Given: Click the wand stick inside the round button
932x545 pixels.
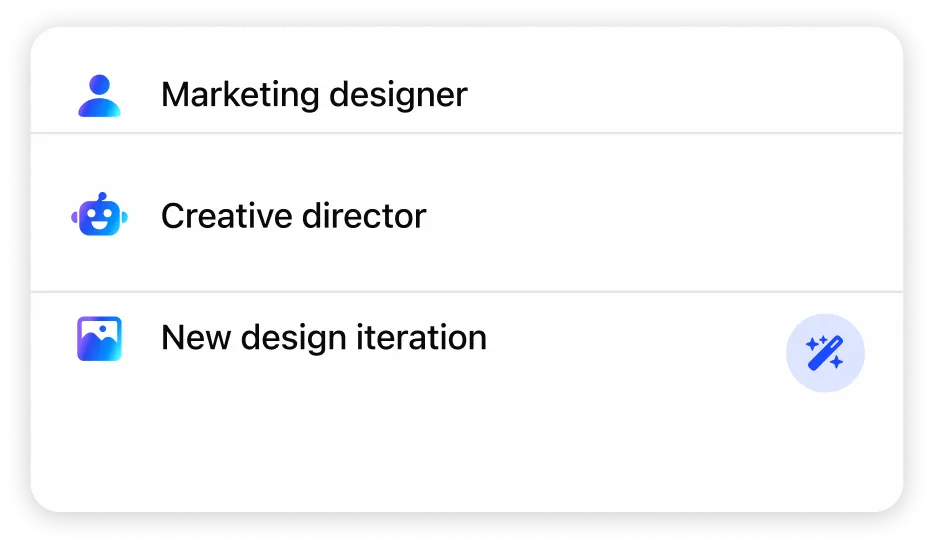Looking at the screenshot, I should click(x=826, y=353).
